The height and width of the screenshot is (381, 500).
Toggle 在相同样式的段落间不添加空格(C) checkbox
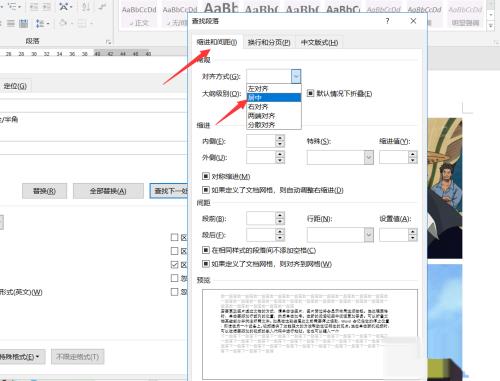[x=206, y=250]
